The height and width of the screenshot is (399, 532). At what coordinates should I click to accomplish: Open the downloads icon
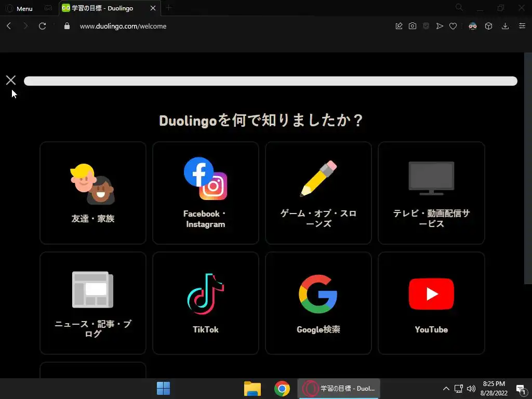[x=505, y=26]
